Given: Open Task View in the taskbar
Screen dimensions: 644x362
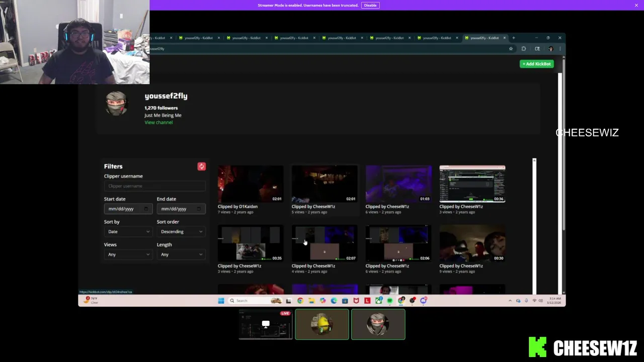Looking at the screenshot, I should (x=288, y=301).
